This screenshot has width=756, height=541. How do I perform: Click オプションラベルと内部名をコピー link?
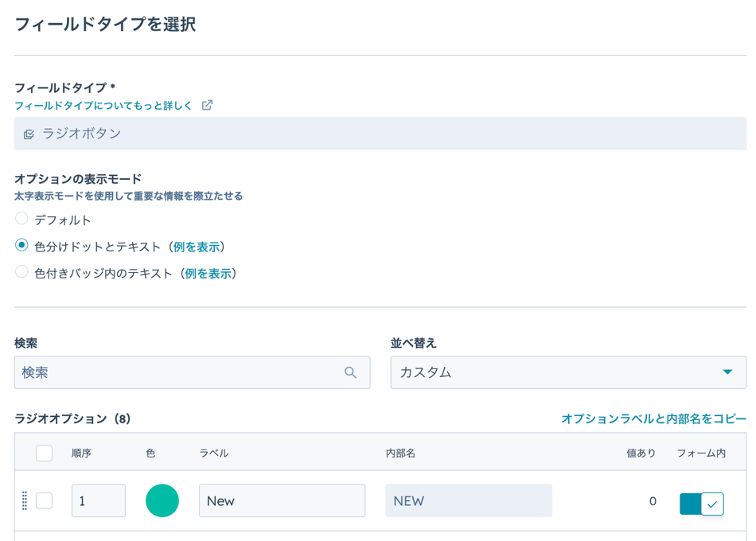coord(653,418)
